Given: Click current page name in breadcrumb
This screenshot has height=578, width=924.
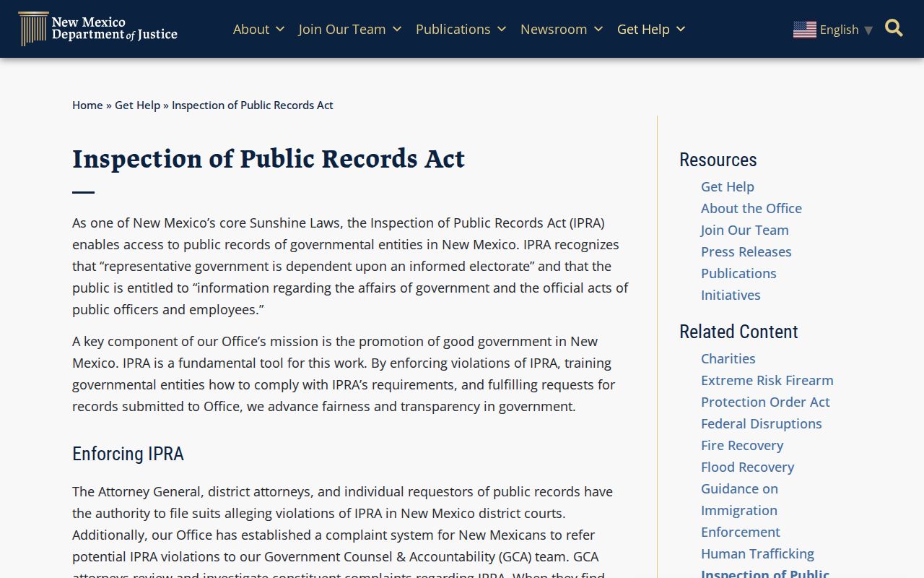Looking at the screenshot, I should (x=253, y=105).
